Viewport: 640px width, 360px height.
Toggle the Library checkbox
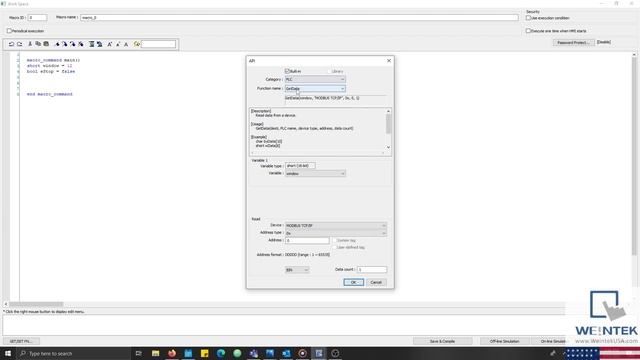coord(329,71)
